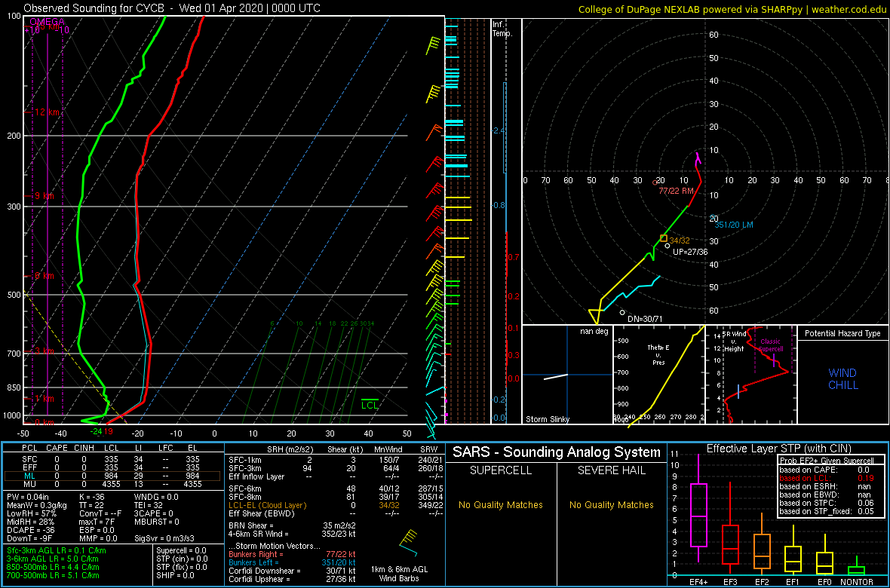This screenshot has height=588, width=890.
Task: Click the 'STP (fix) = 0.0' value
Action: click(x=180, y=566)
